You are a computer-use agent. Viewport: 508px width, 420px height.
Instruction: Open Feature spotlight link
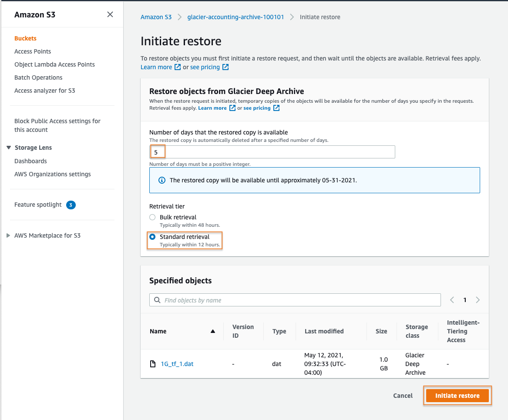38,205
